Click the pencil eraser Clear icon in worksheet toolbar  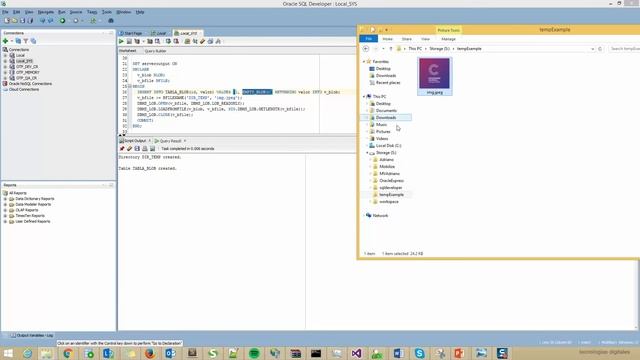coord(202,41)
